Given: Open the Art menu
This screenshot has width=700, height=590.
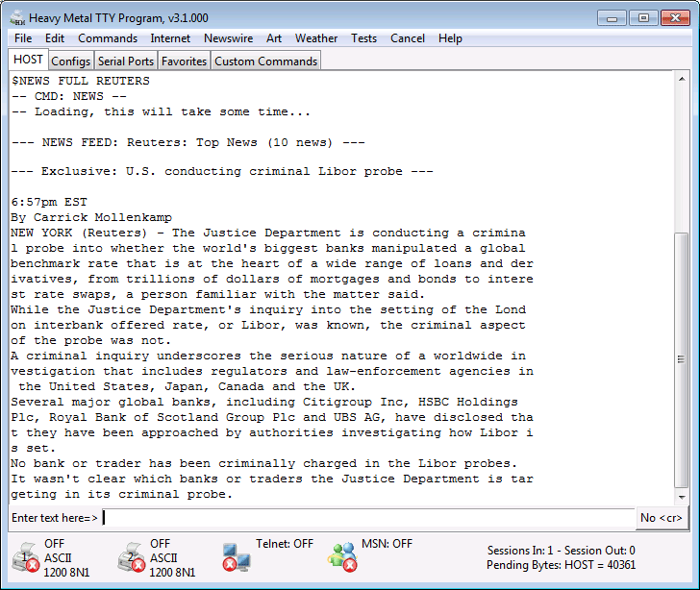Looking at the screenshot, I should pos(274,38).
